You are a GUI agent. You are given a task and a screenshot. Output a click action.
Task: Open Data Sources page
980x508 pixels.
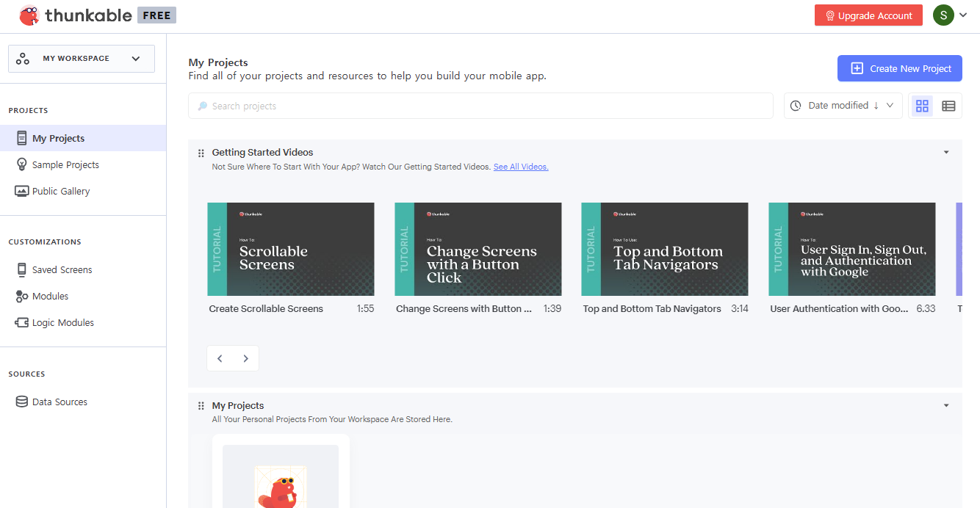[x=60, y=402]
